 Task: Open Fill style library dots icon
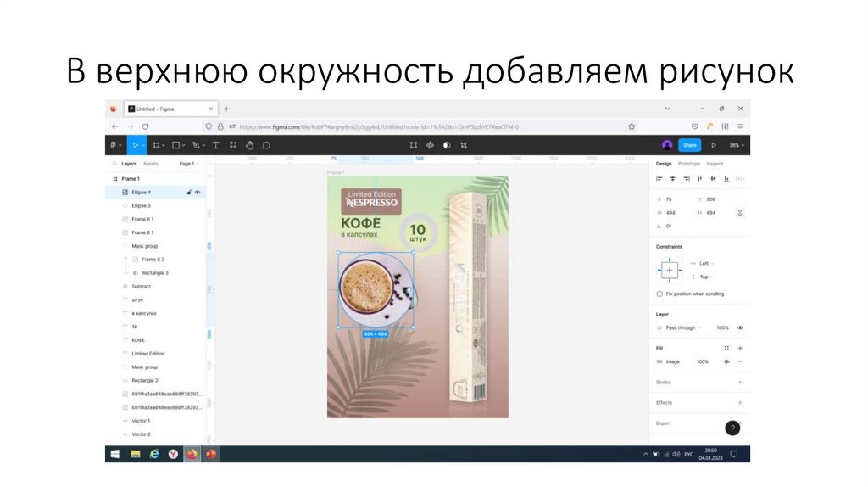click(726, 348)
